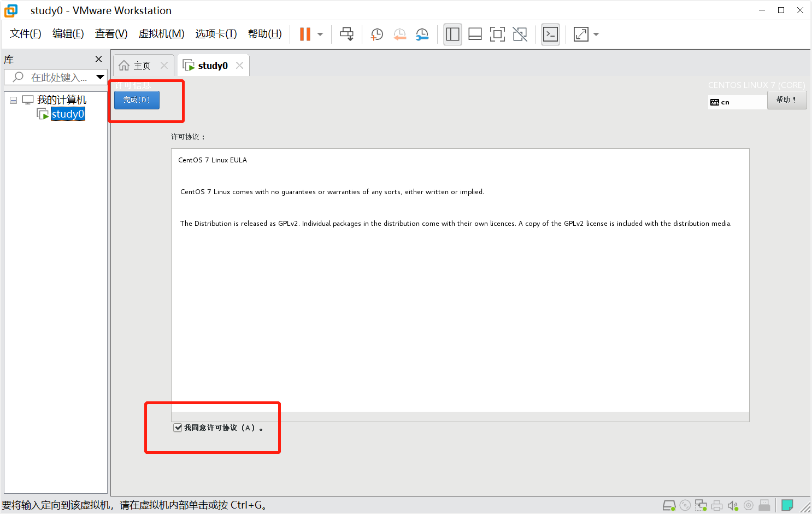Screen dimensions: 812x514
Task: Close the library panel
Action: point(98,59)
